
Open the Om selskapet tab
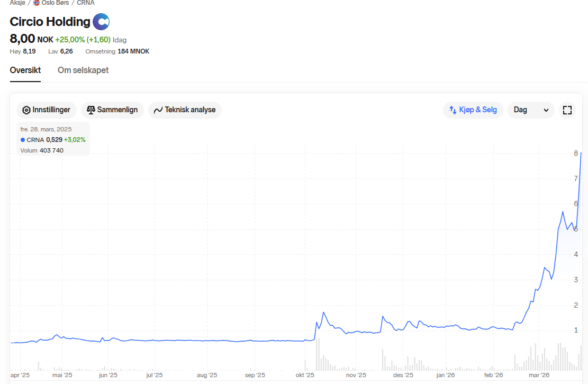click(83, 70)
